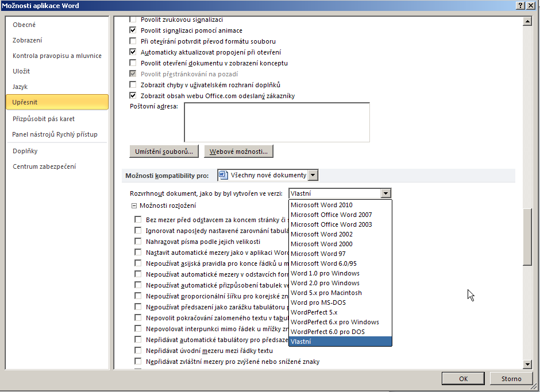This screenshot has height=392, width=540.
Task: Click the Umístění souborů button
Action: [x=164, y=152]
